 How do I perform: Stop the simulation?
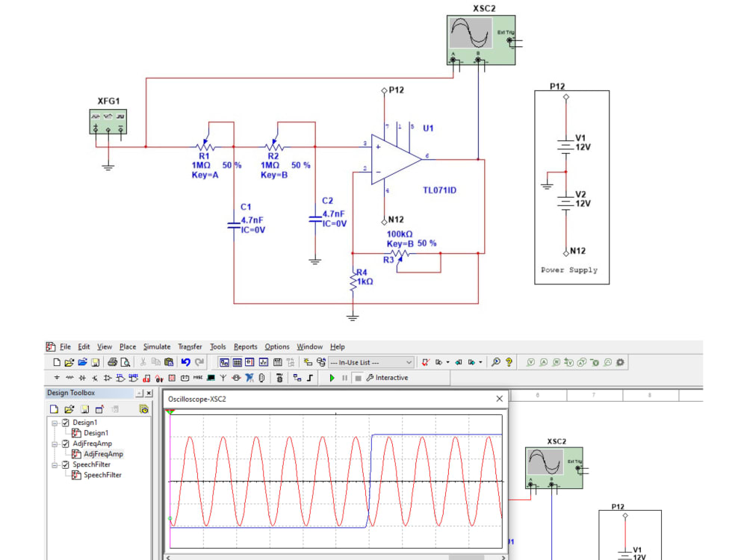pyautogui.click(x=358, y=378)
